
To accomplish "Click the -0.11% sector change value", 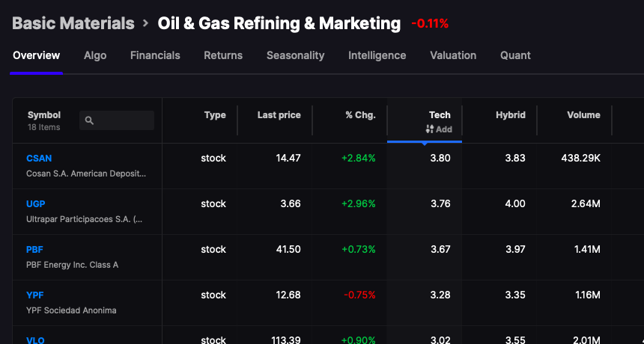I will pos(430,24).
